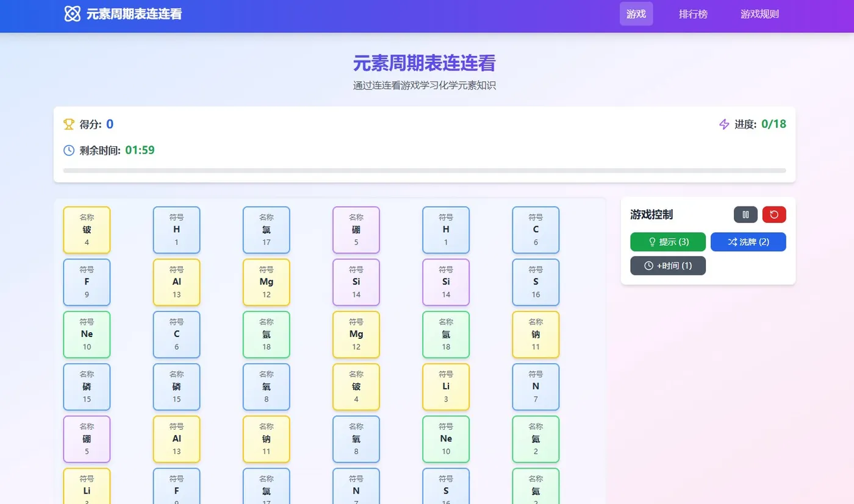Select the 硼 5 card right of 氯 17

(x=356, y=230)
